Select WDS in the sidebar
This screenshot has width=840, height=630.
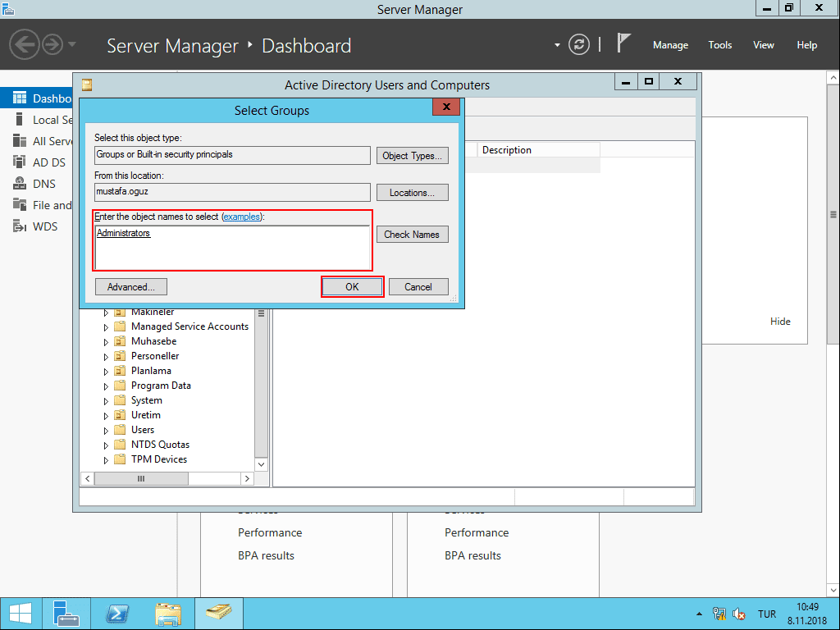click(36, 226)
